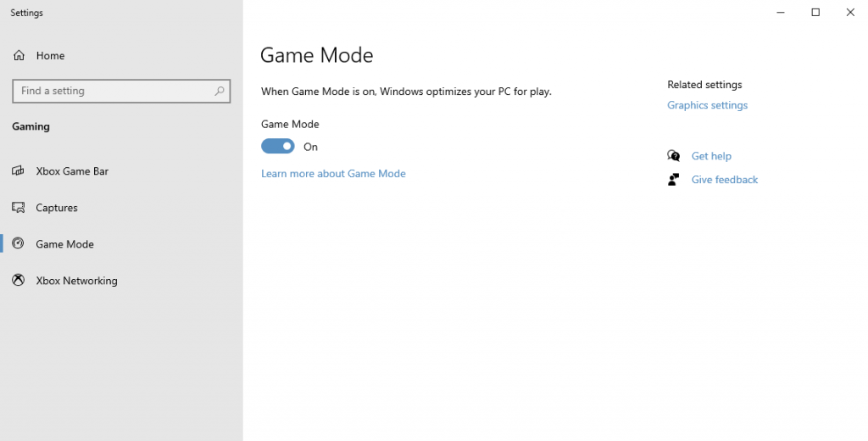Click the Home house icon
This screenshot has height=441, width=868.
(x=18, y=56)
